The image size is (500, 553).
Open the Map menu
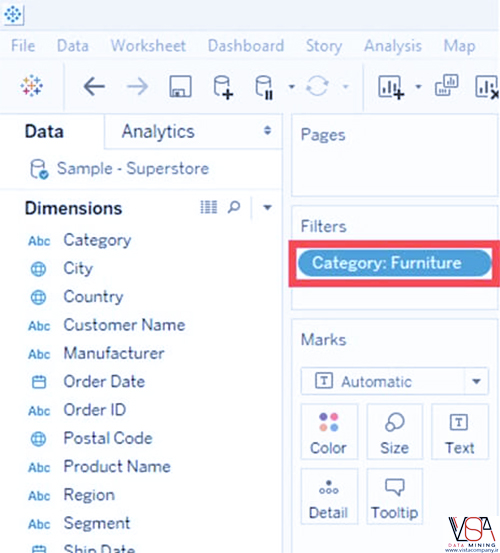(459, 46)
